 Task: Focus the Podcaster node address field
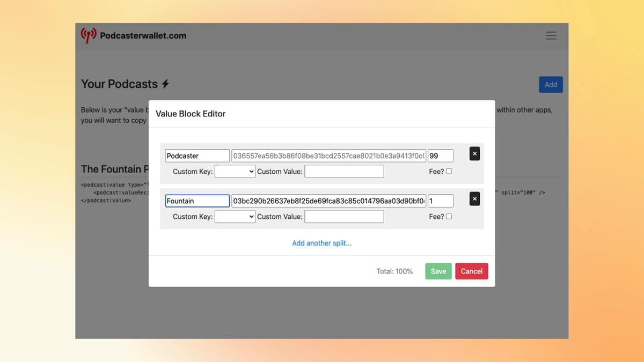[329, 156]
